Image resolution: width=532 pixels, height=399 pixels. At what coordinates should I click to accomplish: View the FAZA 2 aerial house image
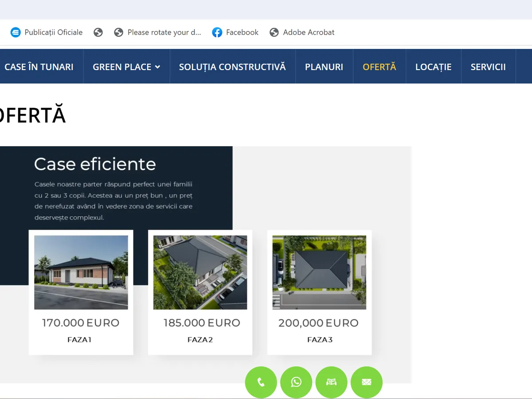point(200,272)
